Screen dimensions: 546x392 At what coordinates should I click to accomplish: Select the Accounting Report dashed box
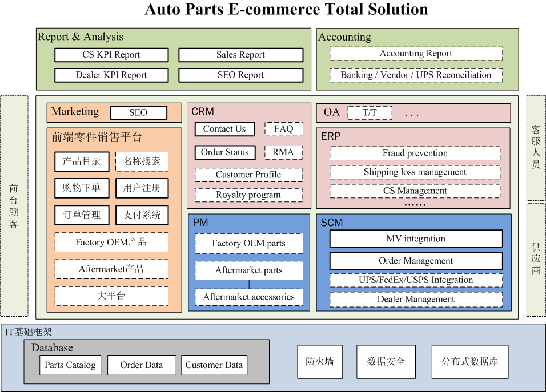(416, 54)
